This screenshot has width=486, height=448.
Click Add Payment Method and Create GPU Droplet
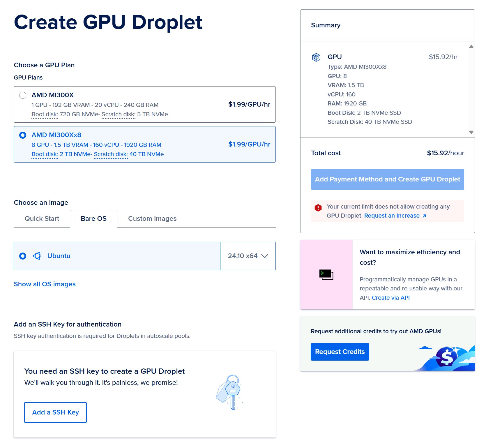tap(387, 179)
